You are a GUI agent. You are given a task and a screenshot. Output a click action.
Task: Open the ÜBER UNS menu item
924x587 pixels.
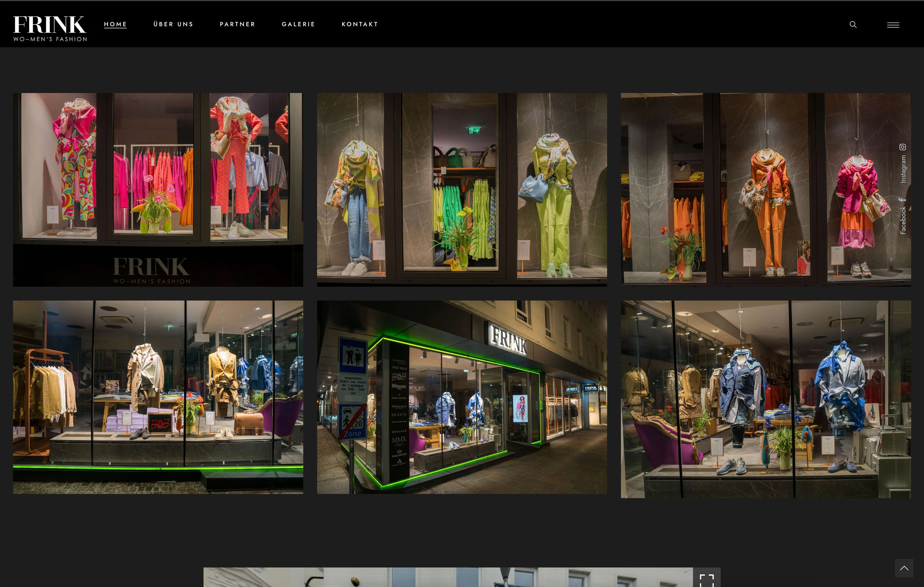click(173, 24)
